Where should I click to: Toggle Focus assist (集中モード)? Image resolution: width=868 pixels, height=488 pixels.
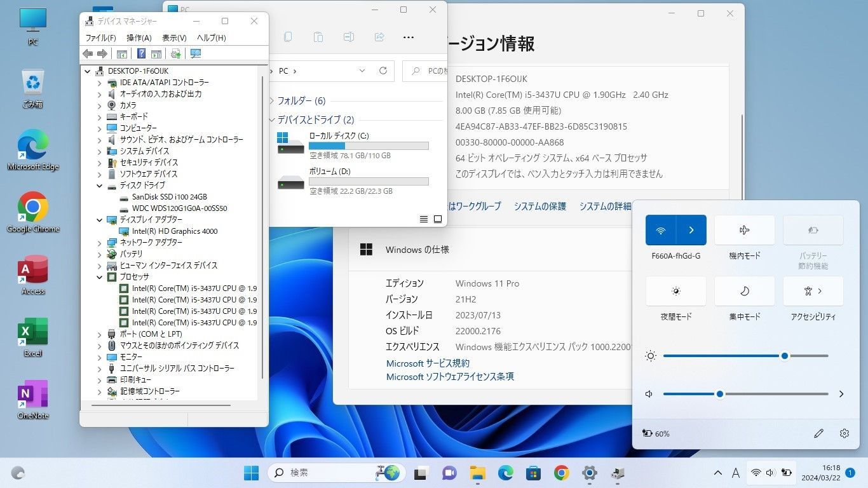tap(745, 291)
